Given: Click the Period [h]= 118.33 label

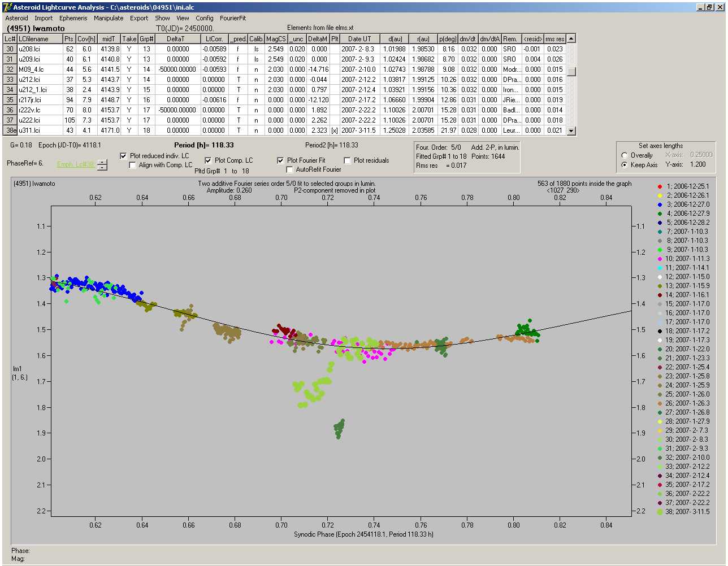Looking at the screenshot, I should point(204,145).
